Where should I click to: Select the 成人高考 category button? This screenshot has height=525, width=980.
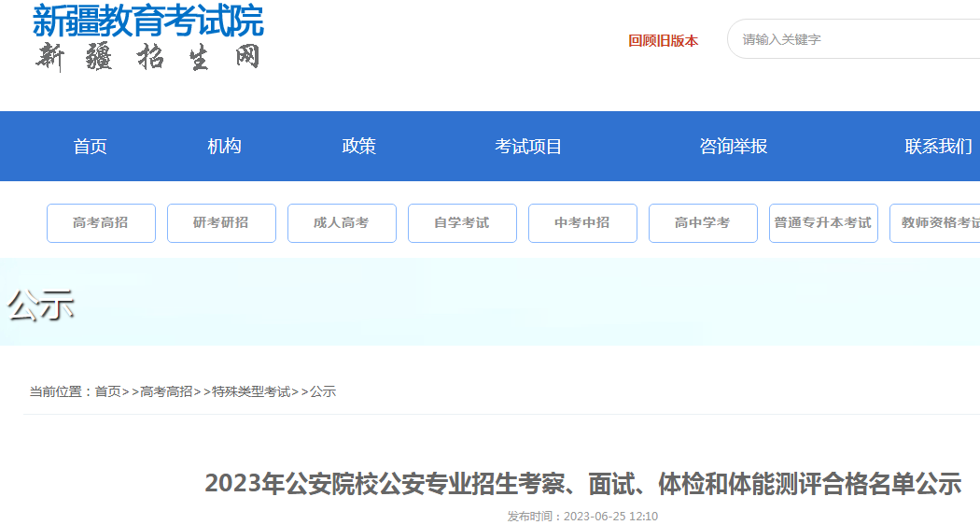pyautogui.click(x=342, y=222)
